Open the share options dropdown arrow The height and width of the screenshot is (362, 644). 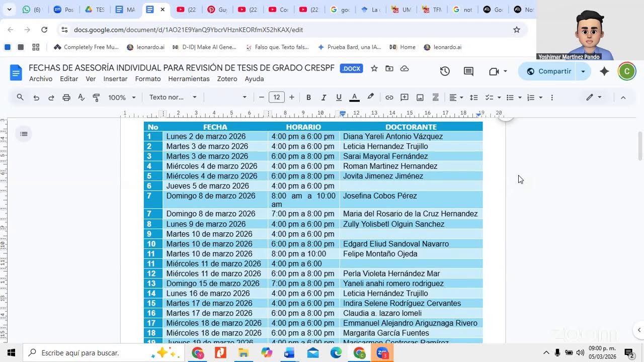coord(583,71)
